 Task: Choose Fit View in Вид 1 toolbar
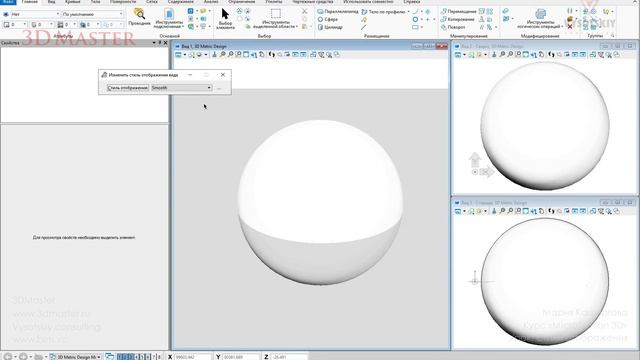pyautogui.click(x=246, y=55)
